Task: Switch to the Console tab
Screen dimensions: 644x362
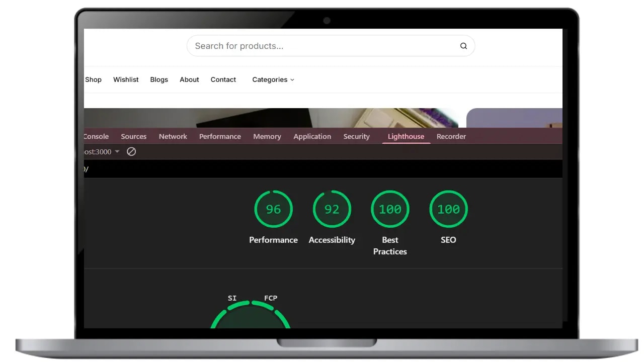Action: tap(97, 136)
